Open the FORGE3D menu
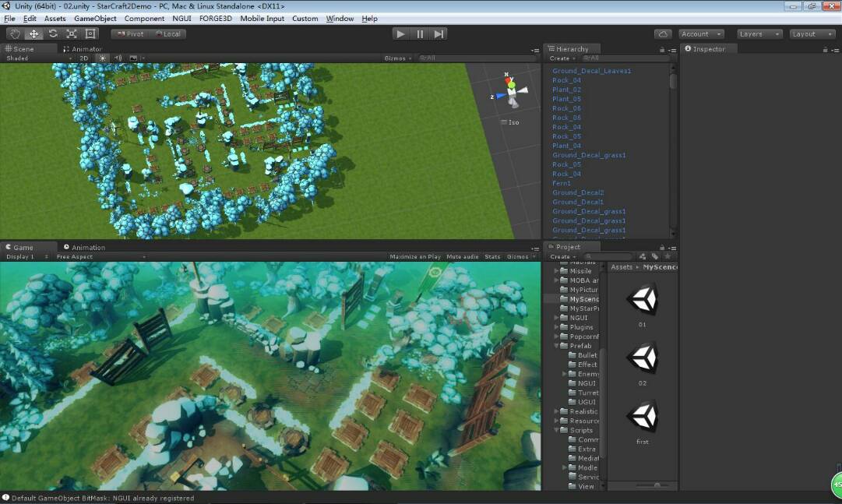Image resolution: width=842 pixels, height=504 pixels. (215, 18)
